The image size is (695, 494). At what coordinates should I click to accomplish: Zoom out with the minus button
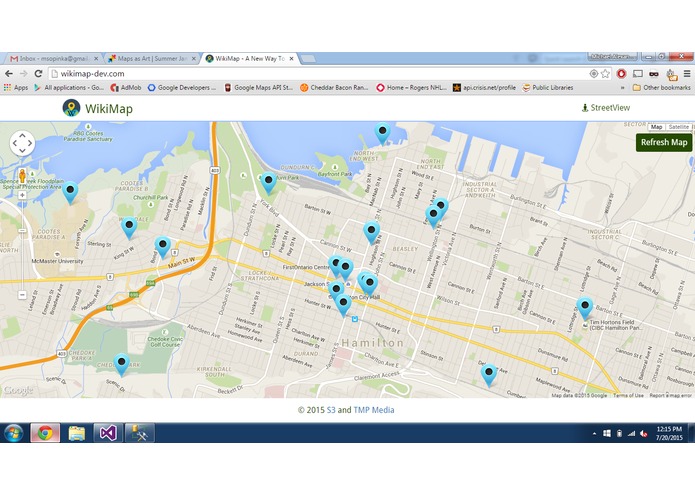(x=22, y=294)
